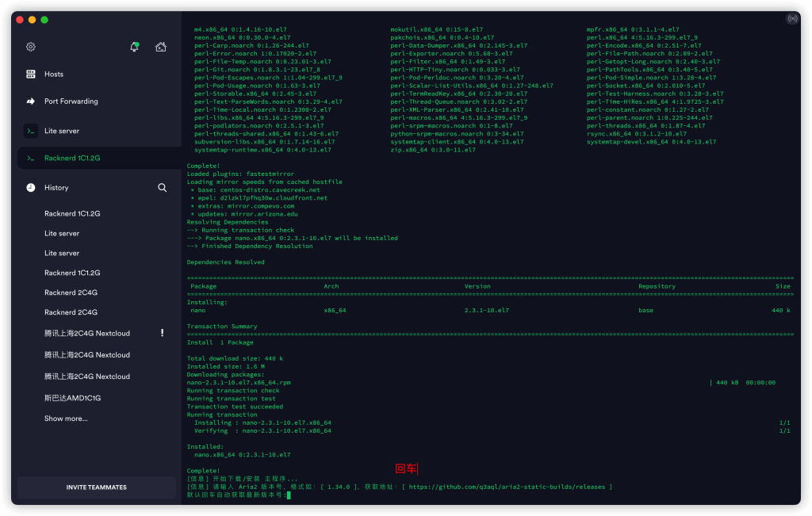
Task: Click the exclamation badge on 腾讯上海2C4G Nextcloud
Action: [162, 332]
